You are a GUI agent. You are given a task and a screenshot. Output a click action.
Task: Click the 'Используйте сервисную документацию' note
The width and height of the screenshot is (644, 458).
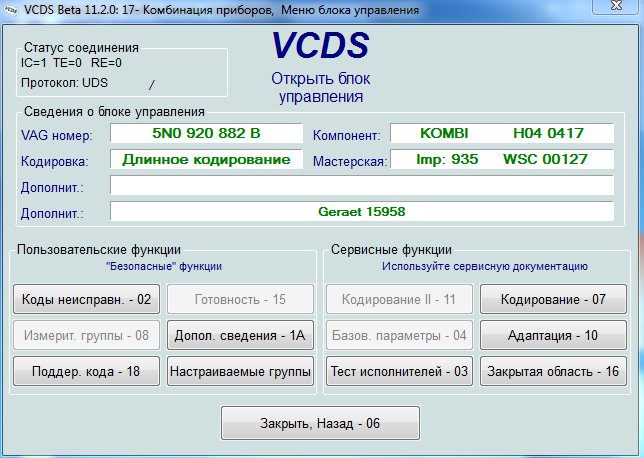(x=485, y=266)
